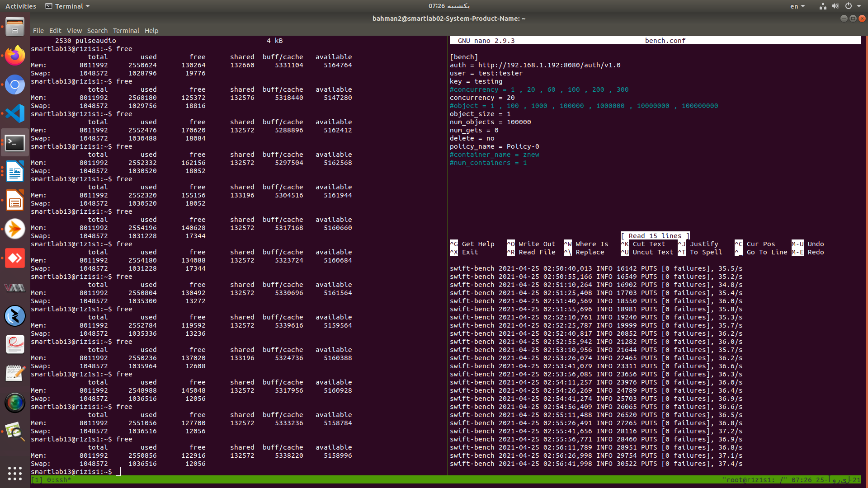Click Activities in top bar
868x488 pixels.
pos(21,6)
